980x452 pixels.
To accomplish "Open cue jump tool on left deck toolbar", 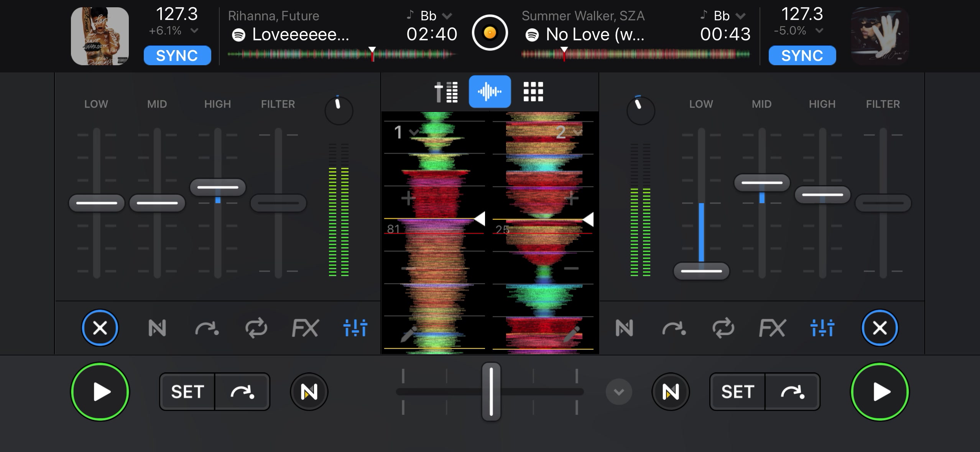I will pyautogui.click(x=207, y=328).
